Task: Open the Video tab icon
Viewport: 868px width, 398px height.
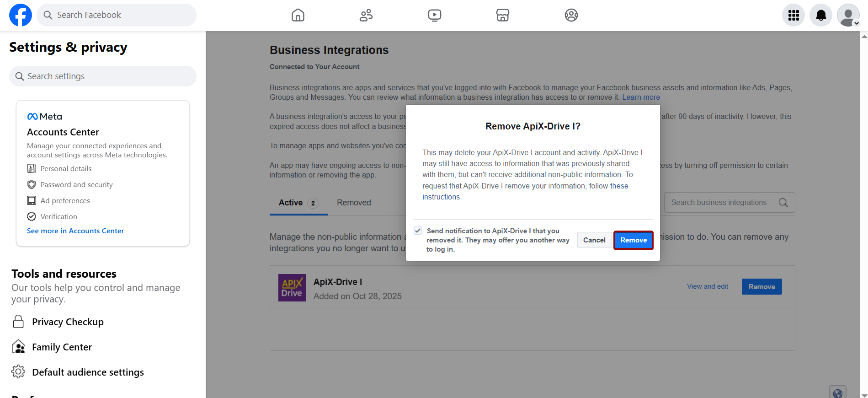Action: click(x=434, y=15)
